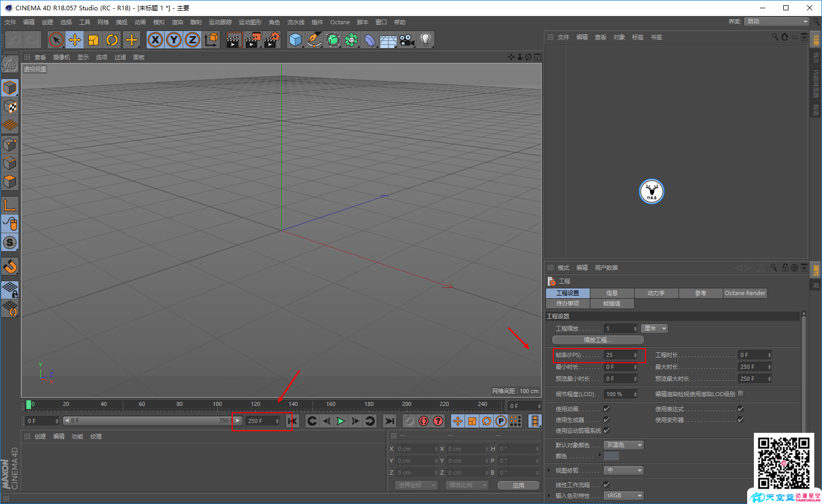Open Edit Render Settings gear clapperboard

(x=271, y=40)
